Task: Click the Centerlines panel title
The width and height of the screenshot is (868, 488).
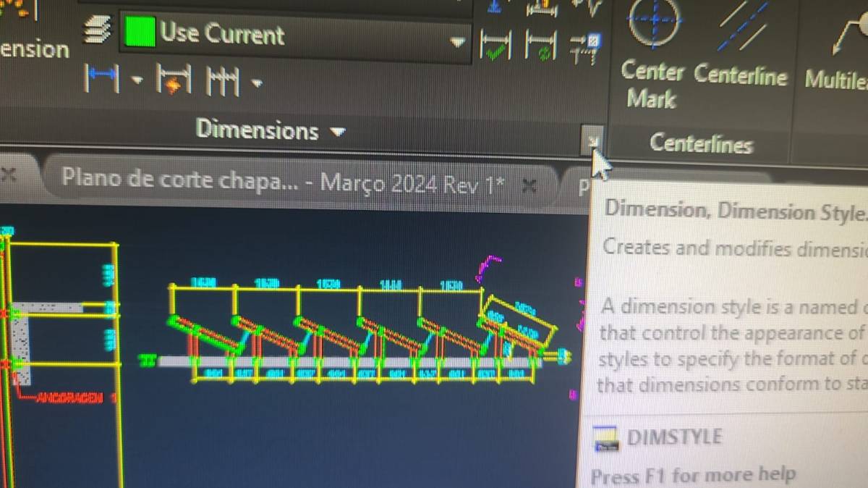Action: [701, 143]
